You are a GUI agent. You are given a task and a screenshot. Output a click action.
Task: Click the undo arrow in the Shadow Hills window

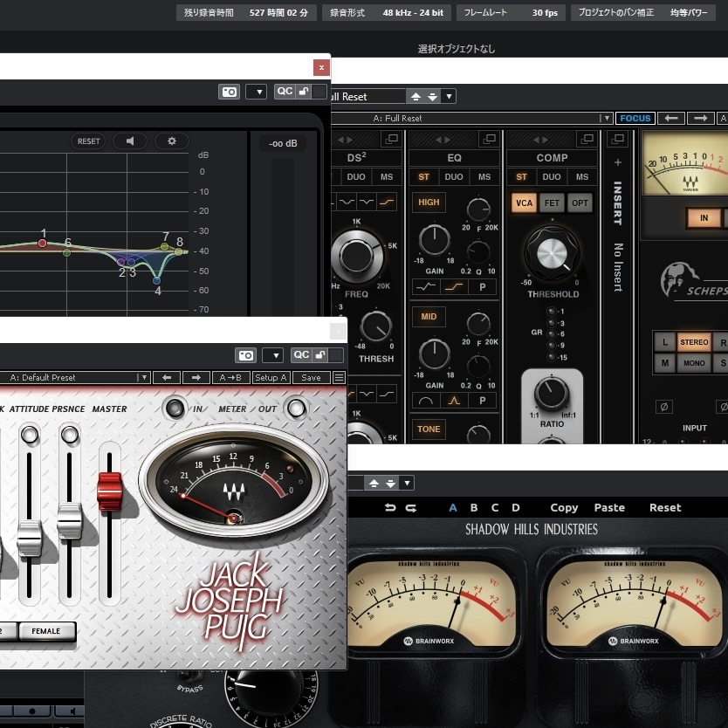point(390,507)
